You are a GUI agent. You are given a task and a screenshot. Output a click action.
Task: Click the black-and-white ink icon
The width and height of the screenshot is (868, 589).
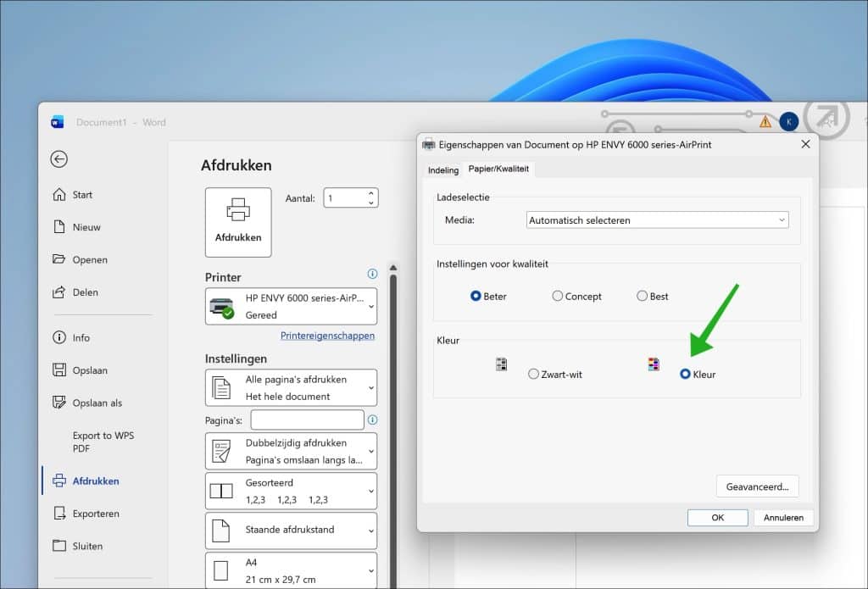502,364
